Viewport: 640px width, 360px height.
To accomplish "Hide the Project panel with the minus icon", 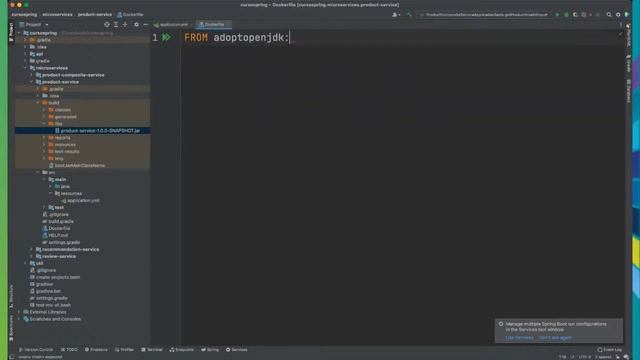I will tap(146, 24).
